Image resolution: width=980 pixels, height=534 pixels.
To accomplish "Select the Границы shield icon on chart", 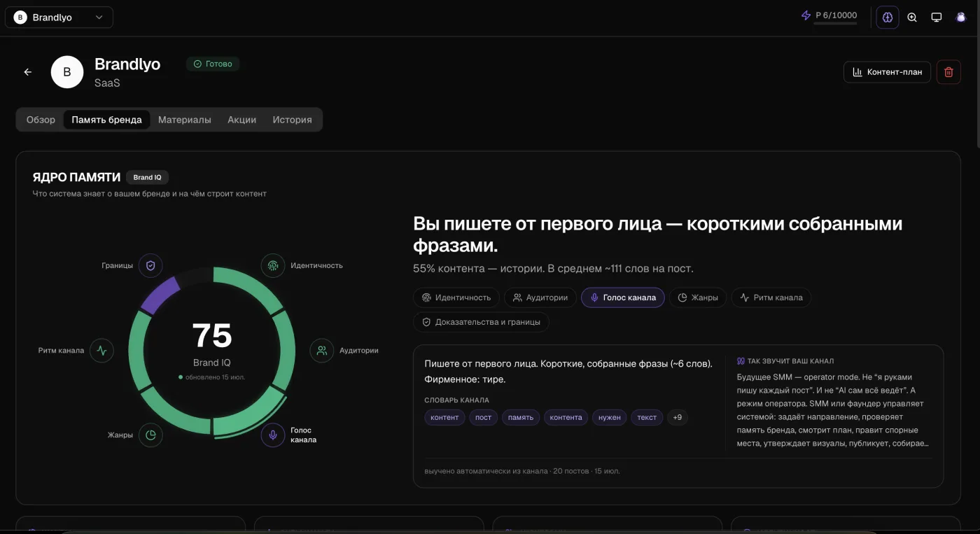I will [150, 266].
